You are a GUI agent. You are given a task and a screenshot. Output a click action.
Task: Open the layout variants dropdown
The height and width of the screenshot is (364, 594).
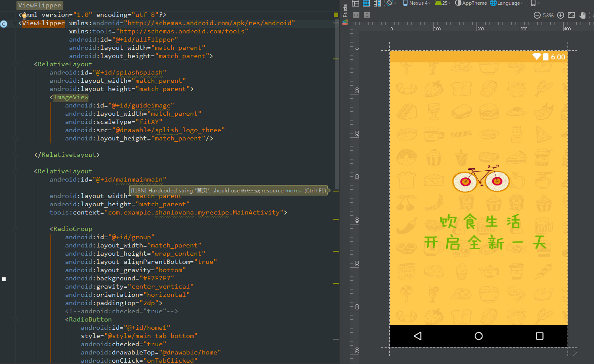(535, 3)
